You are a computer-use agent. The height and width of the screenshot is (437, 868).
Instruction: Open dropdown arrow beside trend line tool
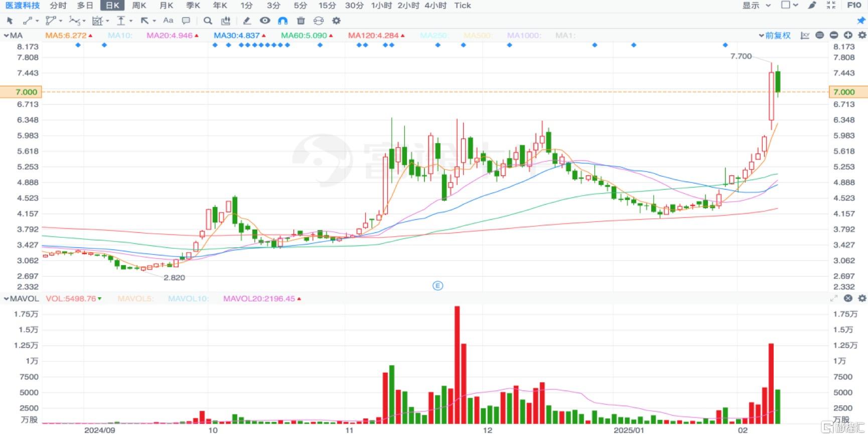pyautogui.click(x=37, y=21)
